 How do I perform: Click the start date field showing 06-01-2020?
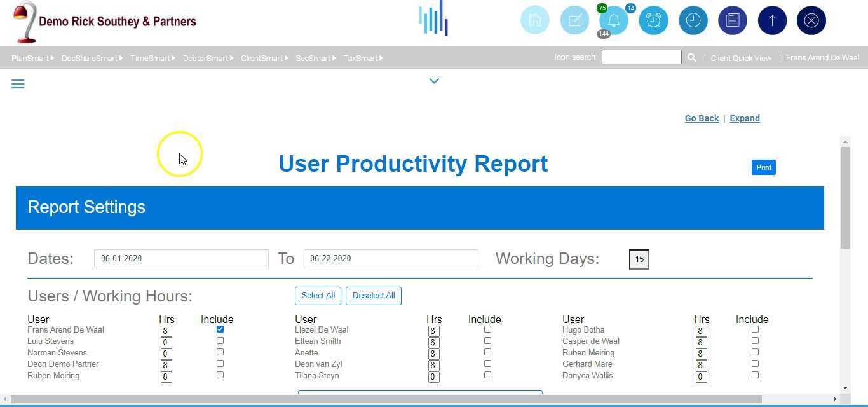[181, 258]
